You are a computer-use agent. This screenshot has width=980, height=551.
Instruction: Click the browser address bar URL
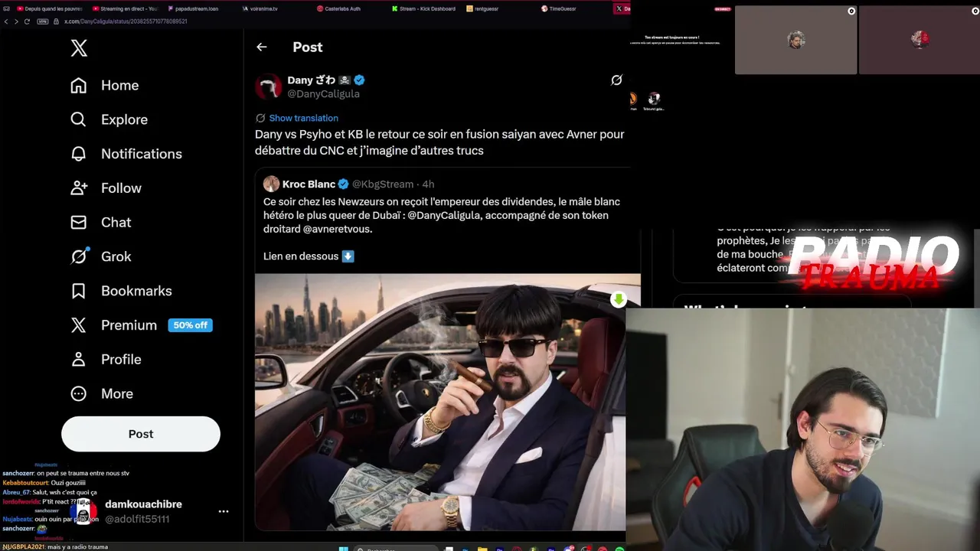point(126,21)
